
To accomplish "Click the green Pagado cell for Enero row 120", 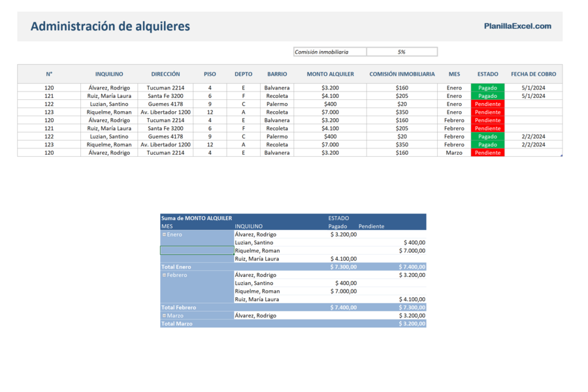I will point(487,88).
